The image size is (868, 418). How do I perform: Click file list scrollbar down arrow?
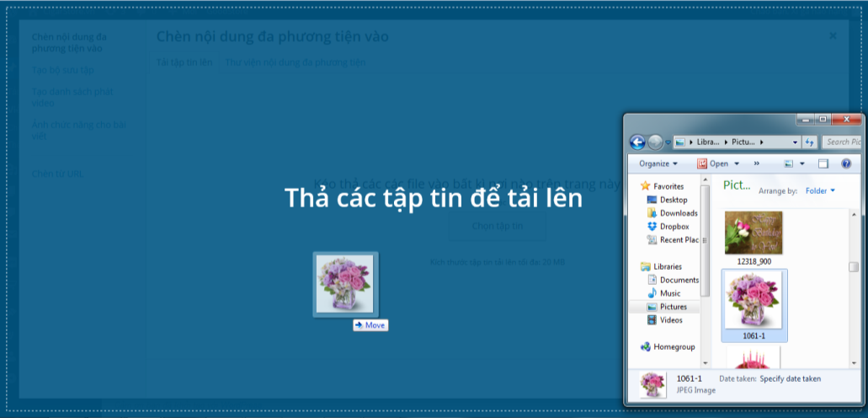(x=854, y=362)
